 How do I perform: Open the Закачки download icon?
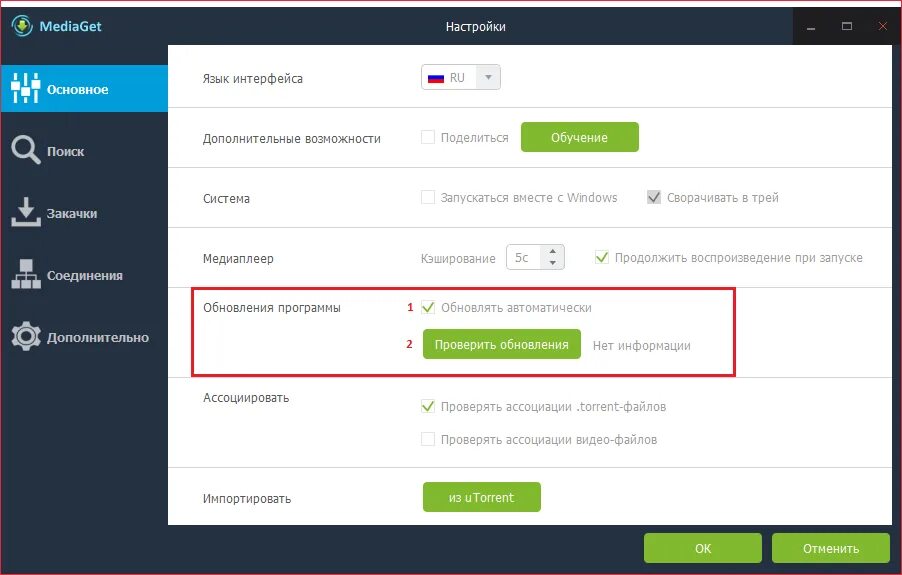[25, 212]
